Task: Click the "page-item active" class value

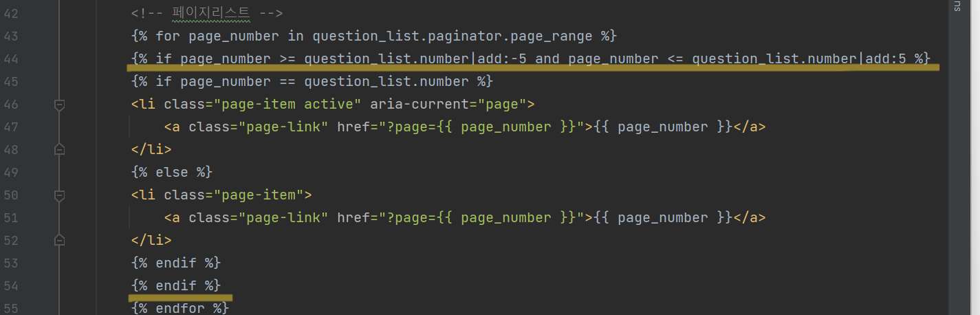Action: click(x=287, y=105)
